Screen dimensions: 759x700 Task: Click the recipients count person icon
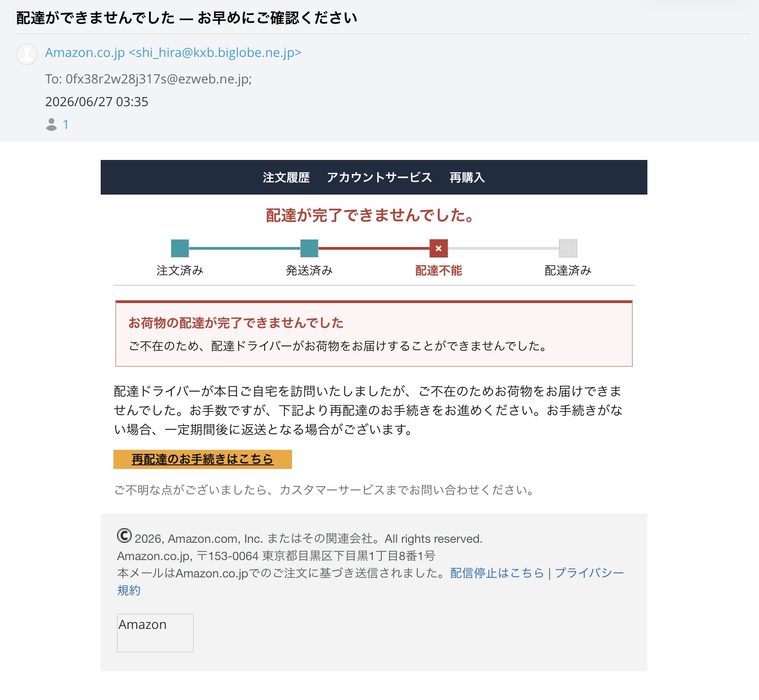click(51, 124)
